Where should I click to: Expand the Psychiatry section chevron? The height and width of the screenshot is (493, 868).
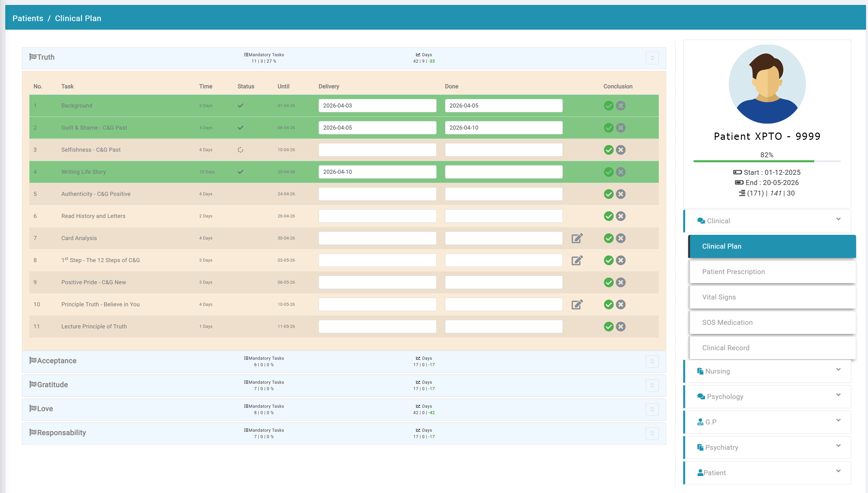838,446
